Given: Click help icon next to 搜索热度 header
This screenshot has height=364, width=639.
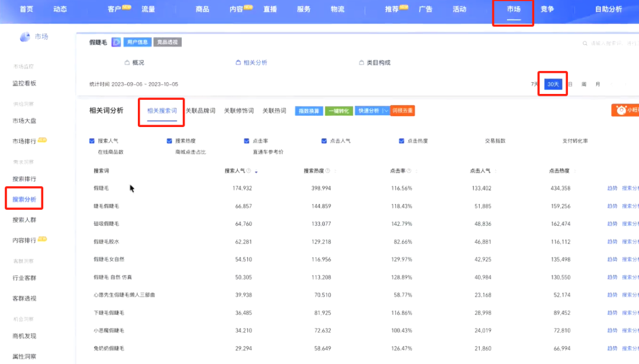Looking at the screenshot, I should pyautogui.click(x=328, y=171).
